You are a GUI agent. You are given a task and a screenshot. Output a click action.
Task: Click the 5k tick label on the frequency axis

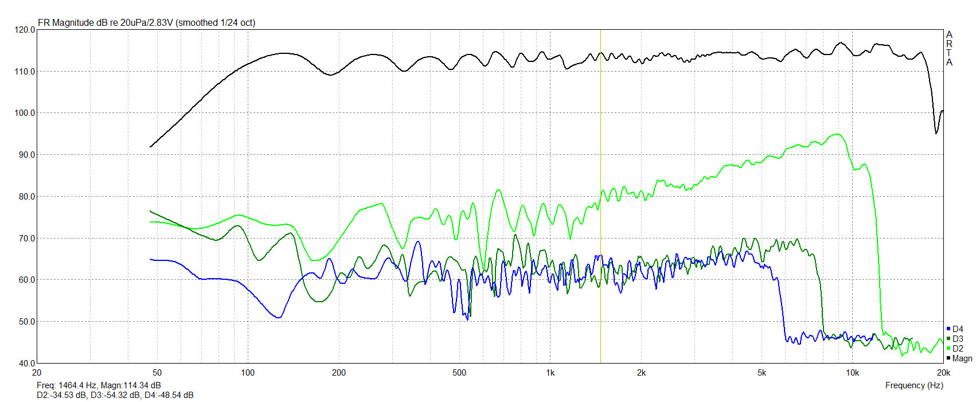(x=762, y=373)
